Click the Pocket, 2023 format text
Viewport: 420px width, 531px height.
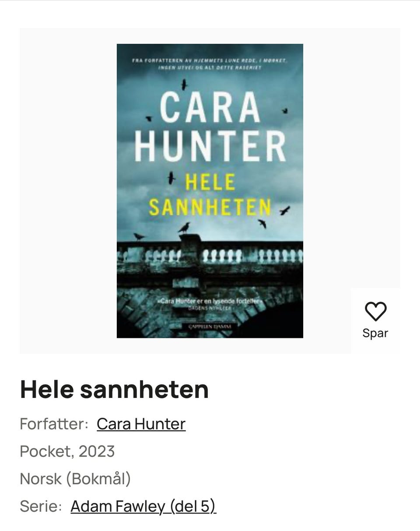pyautogui.click(x=67, y=451)
